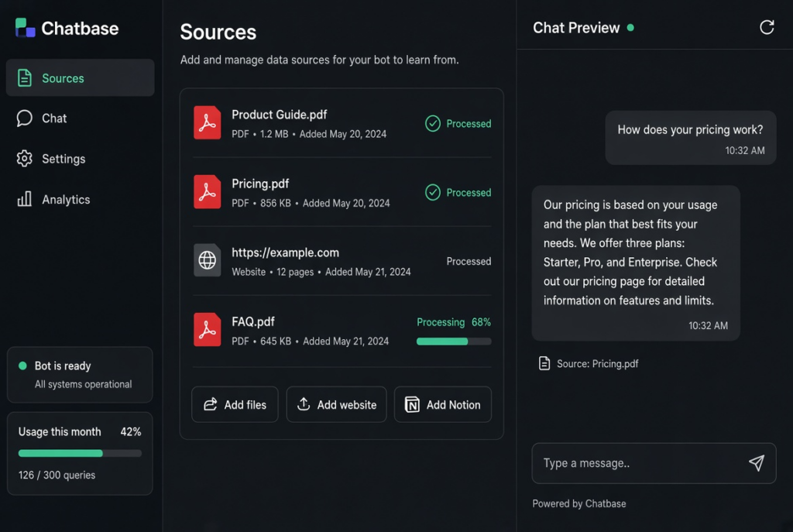Click the Processed status of https://example.com
Viewport: 793px width, 532px height.
tap(469, 261)
